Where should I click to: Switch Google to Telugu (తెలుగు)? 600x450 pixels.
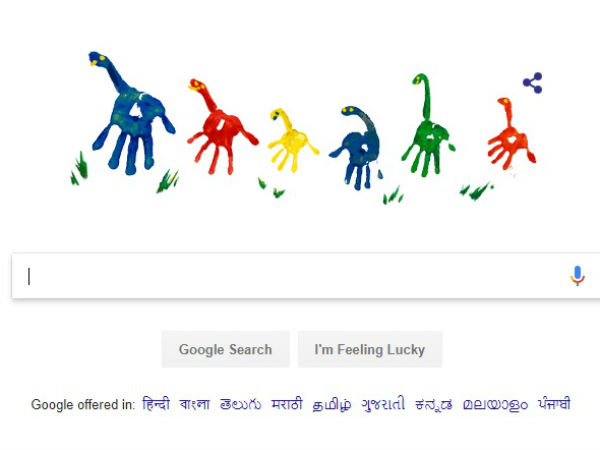[x=240, y=404]
